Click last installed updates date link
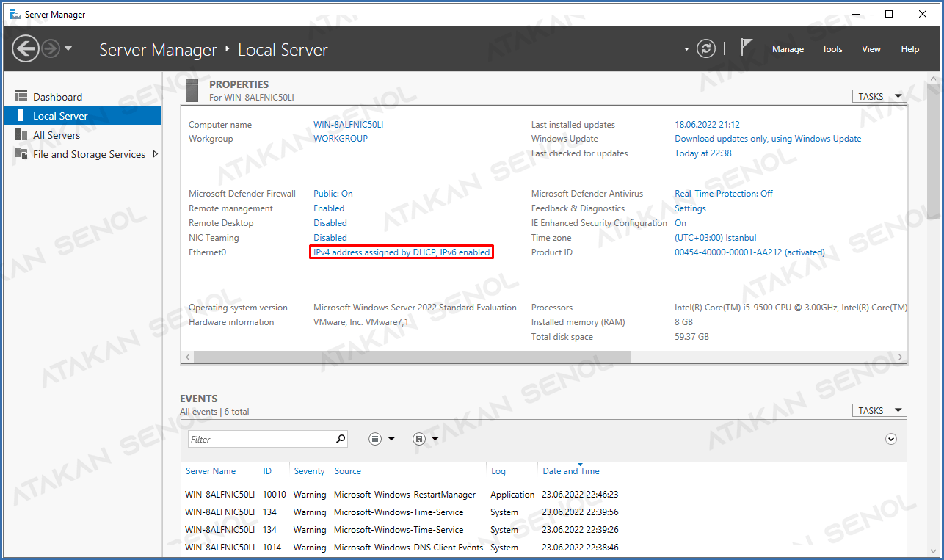 tap(707, 125)
